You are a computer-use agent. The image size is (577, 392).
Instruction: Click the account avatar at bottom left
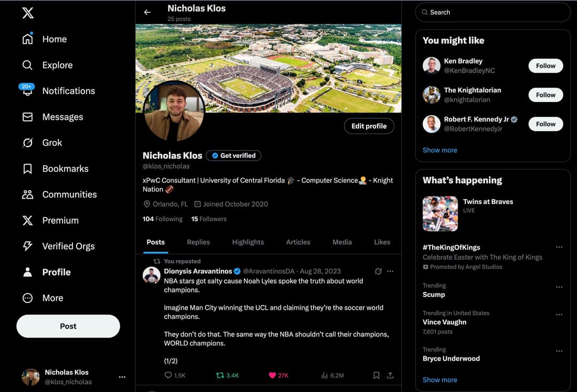[30, 377]
